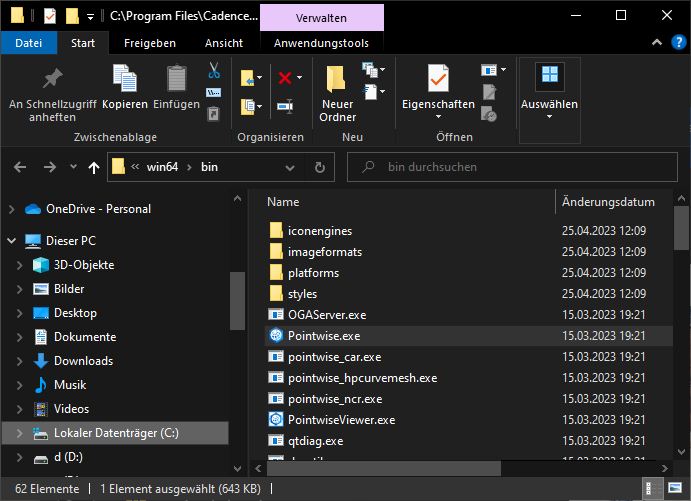Click the copy-to folder icon
Viewport: 691px width, 501px height.
248,107
